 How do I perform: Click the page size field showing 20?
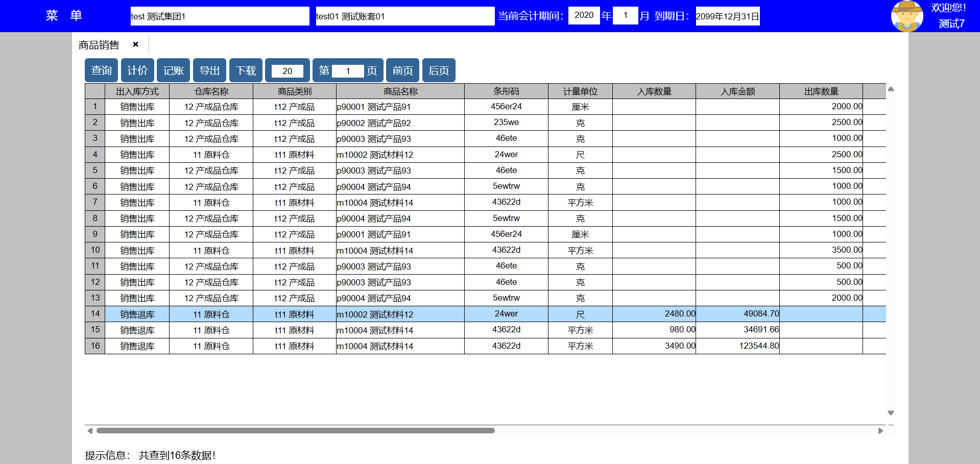[x=287, y=71]
